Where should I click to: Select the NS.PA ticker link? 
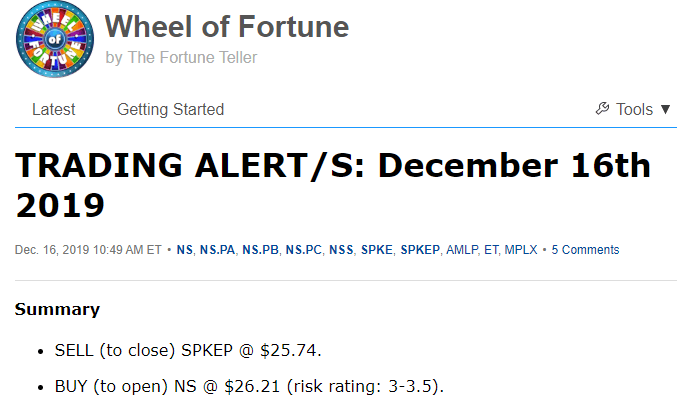(x=218, y=250)
